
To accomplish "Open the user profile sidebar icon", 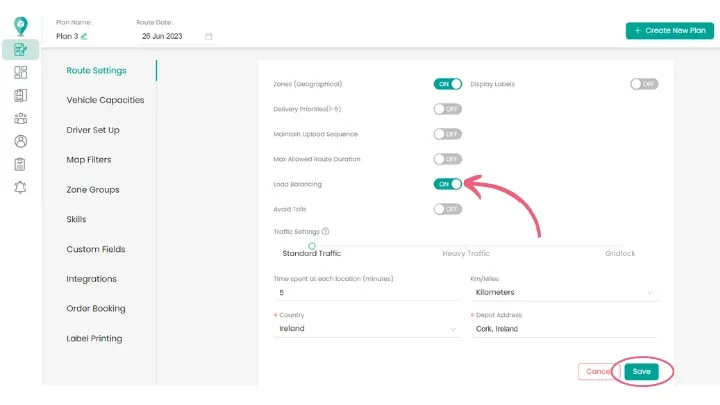I will [21, 141].
